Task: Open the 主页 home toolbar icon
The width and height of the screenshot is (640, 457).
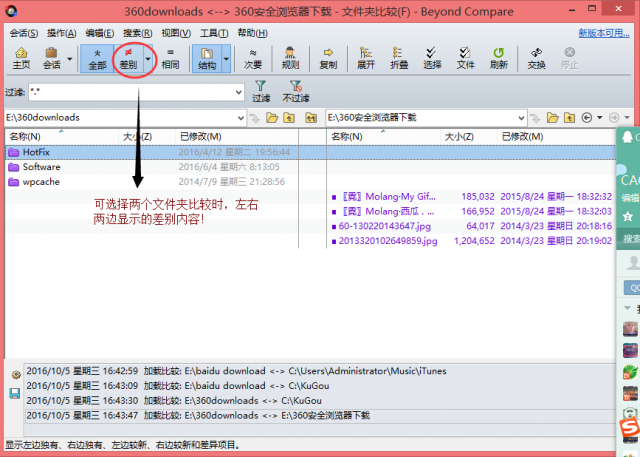Action: (21, 58)
